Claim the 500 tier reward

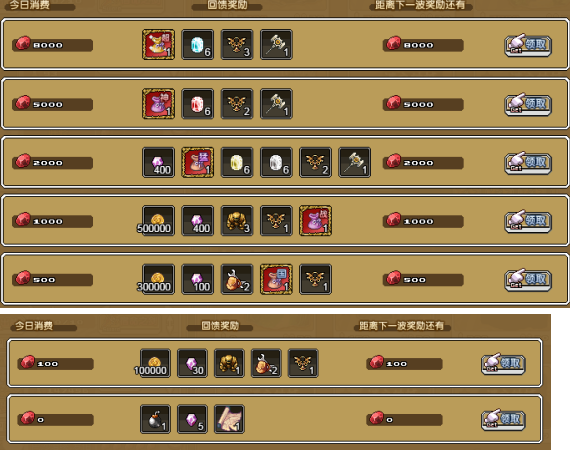(528, 280)
